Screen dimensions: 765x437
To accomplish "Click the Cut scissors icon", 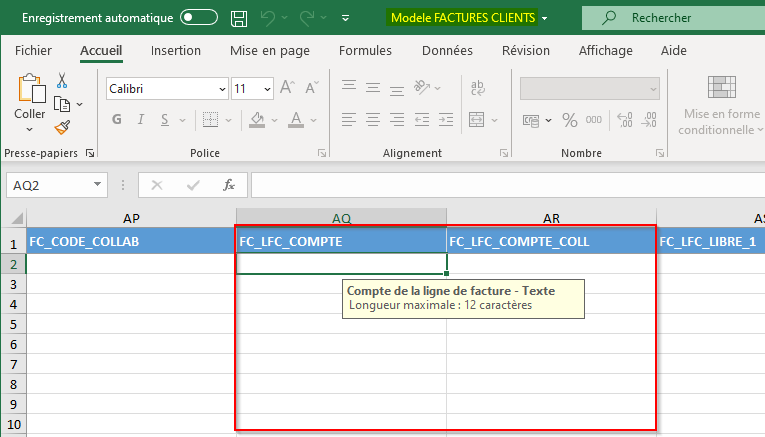I will point(62,80).
